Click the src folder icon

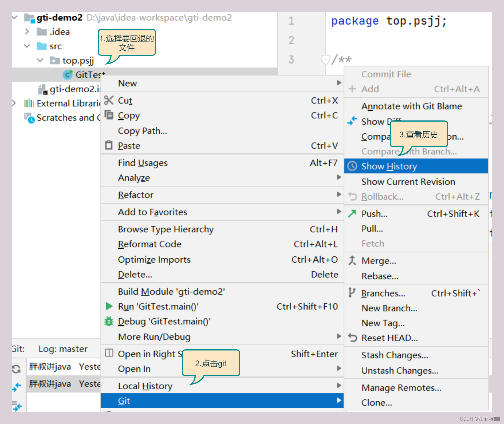[42, 46]
